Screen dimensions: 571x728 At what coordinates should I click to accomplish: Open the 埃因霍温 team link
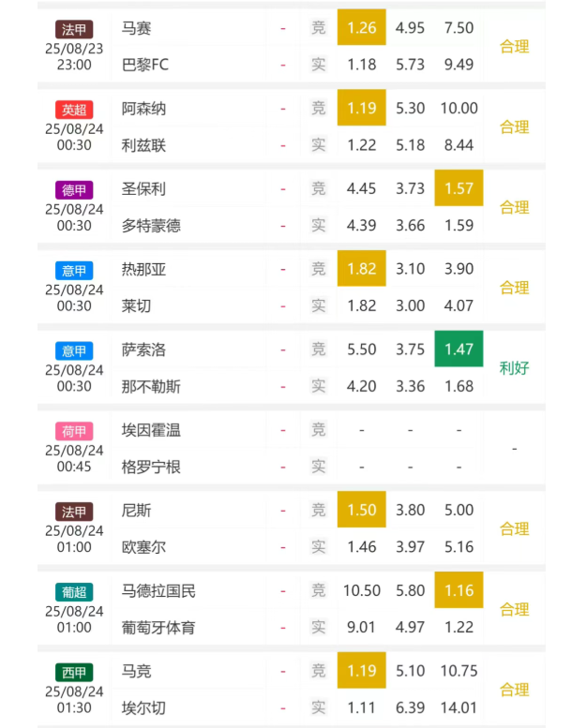click(150, 430)
